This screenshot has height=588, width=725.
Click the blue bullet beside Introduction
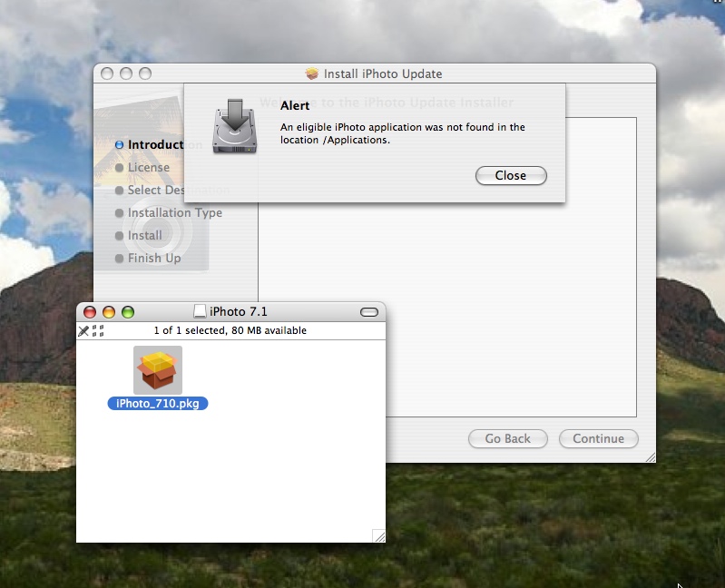119,144
